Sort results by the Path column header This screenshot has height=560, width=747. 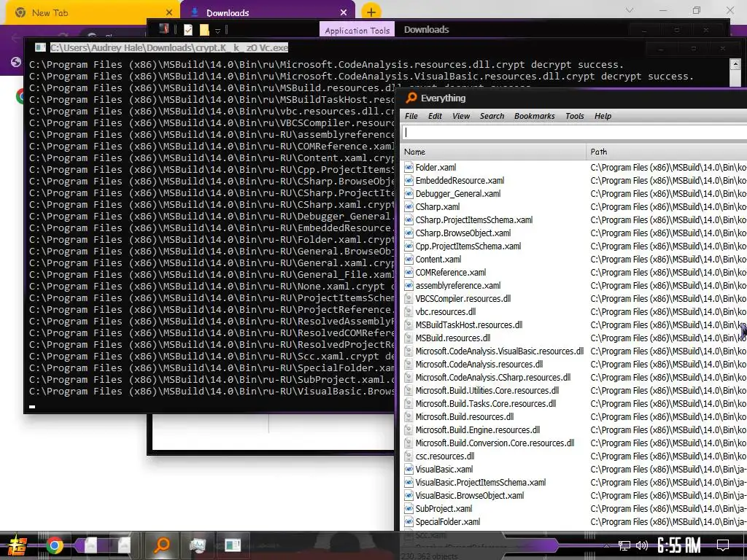pyautogui.click(x=667, y=152)
